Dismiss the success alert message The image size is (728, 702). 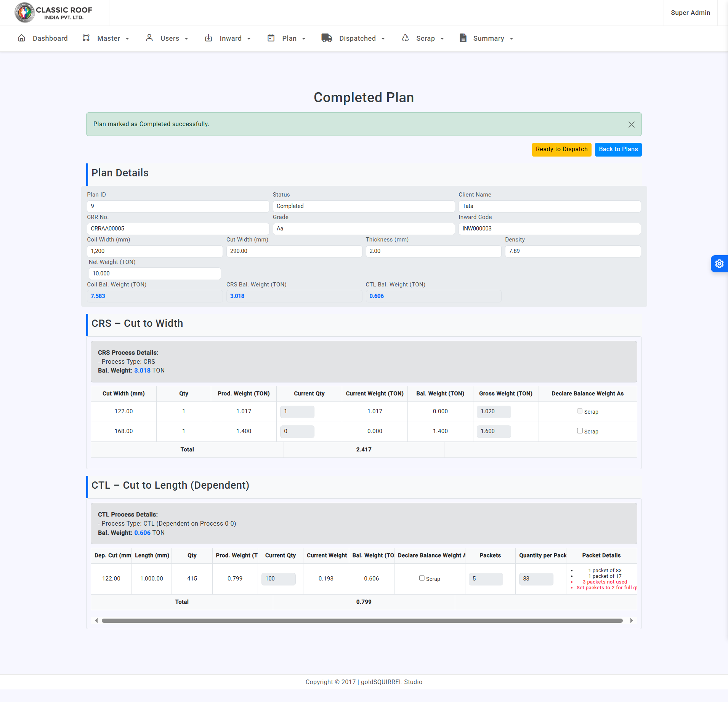(x=631, y=125)
